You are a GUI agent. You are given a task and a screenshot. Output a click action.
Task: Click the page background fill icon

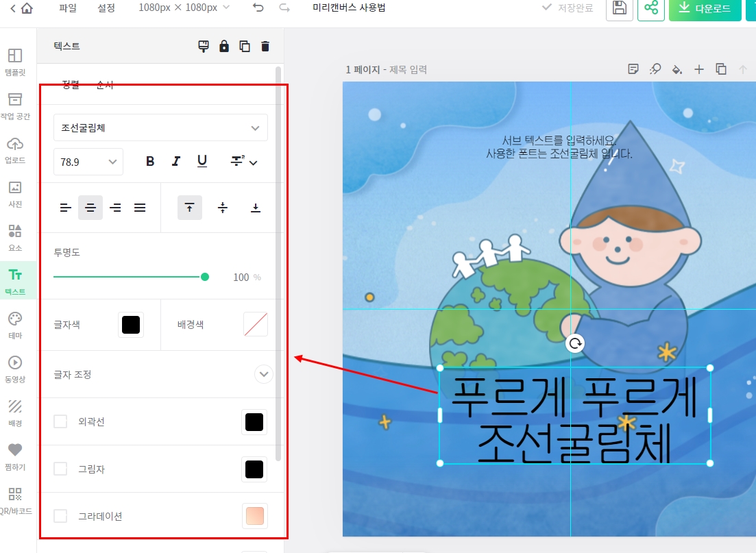point(676,69)
